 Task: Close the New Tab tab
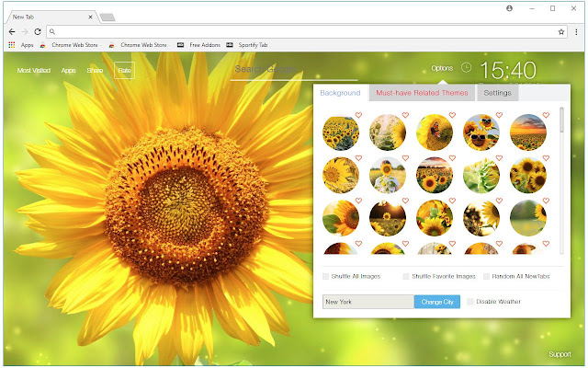pyautogui.click(x=90, y=17)
